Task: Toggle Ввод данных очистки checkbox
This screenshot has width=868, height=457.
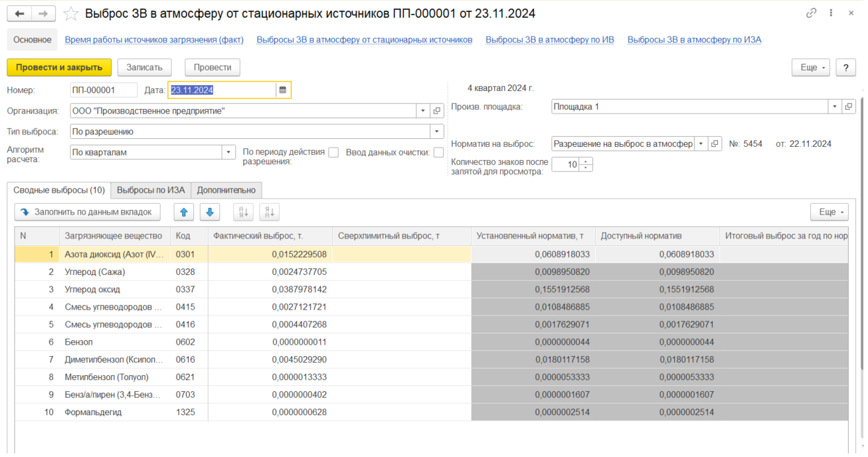Action: coord(438,152)
